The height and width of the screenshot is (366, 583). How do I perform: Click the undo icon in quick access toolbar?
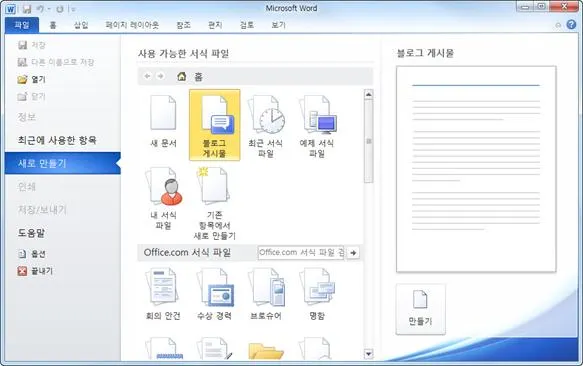click(41, 9)
